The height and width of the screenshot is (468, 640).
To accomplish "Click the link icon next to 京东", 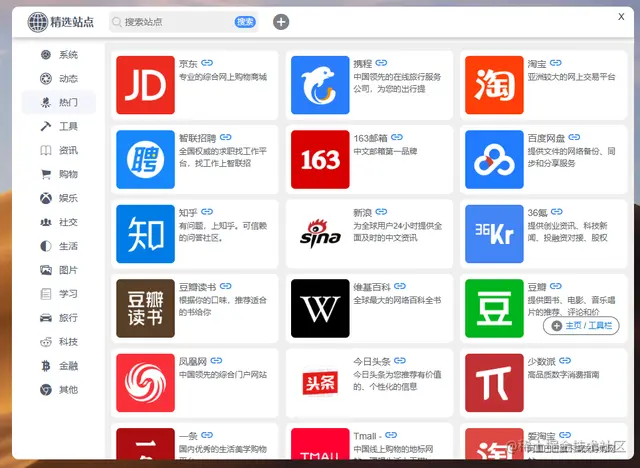I will [207, 63].
